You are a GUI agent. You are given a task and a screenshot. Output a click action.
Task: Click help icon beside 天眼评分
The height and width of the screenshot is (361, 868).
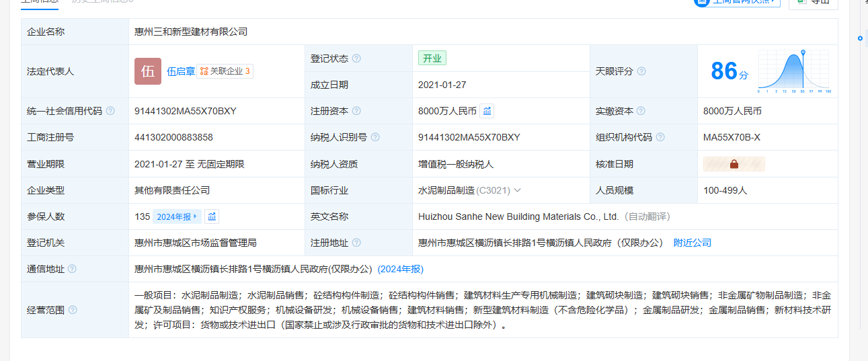pyautogui.click(x=641, y=71)
